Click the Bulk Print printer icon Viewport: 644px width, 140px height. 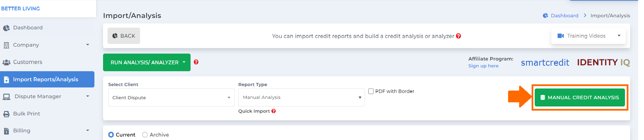6,114
